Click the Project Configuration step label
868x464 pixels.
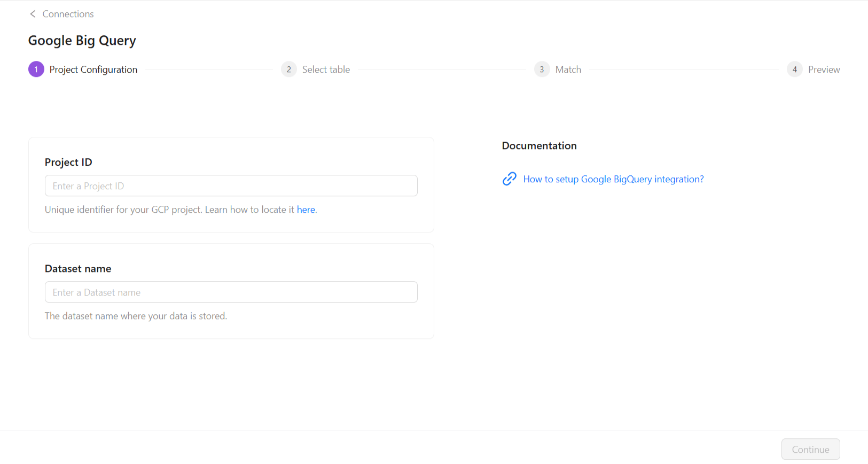(93, 69)
